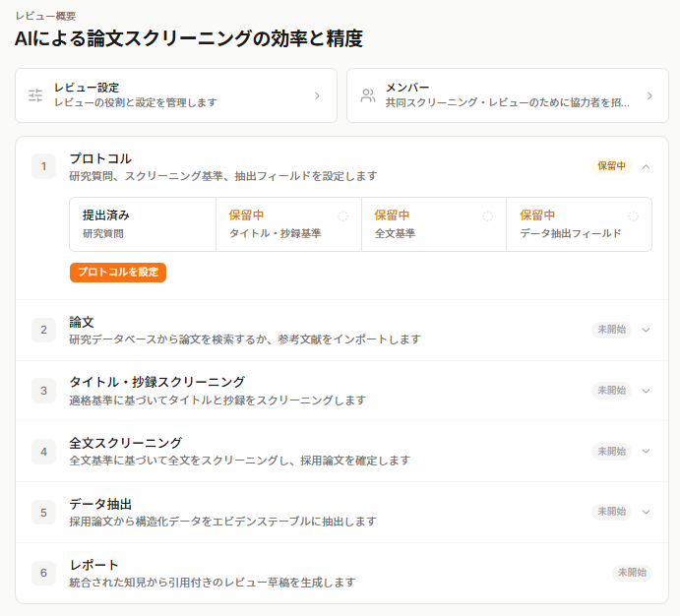Click the 全文スクリーニング heading
This screenshot has width=680, height=616.
pyautogui.click(x=125, y=443)
